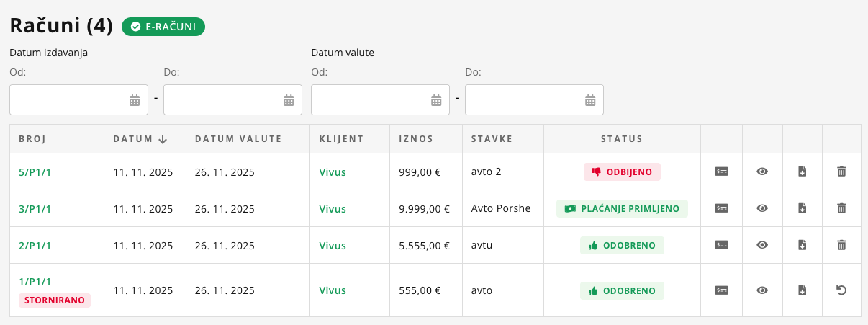Trash the Avto Porshe invoice row
Screen dimensions: 868x325
(x=841, y=208)
